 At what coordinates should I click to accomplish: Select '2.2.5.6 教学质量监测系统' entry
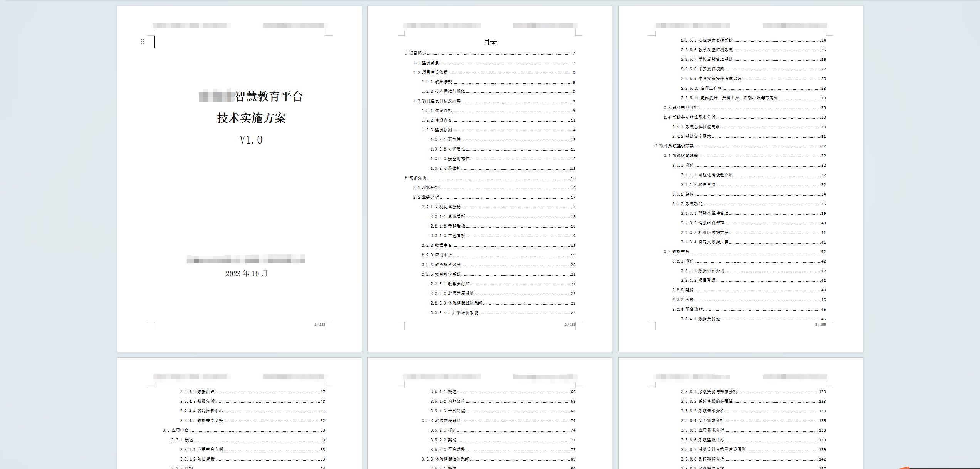[x=753, y=50]
